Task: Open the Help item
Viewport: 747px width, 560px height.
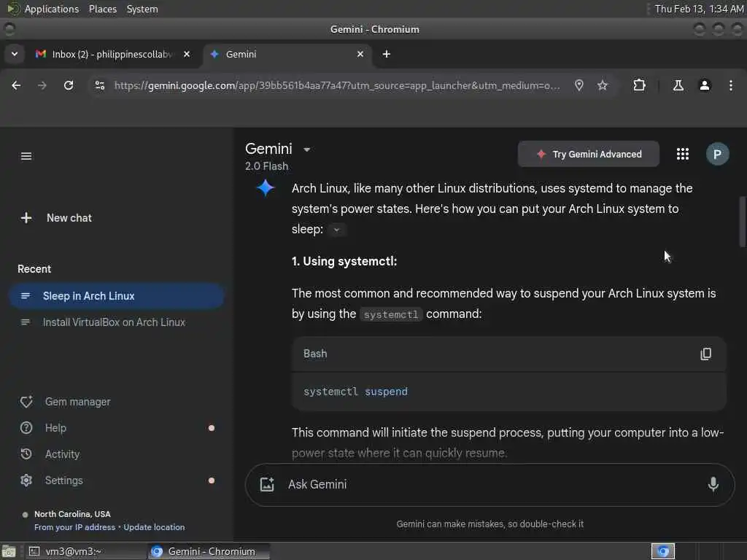Action: (117, 428)
